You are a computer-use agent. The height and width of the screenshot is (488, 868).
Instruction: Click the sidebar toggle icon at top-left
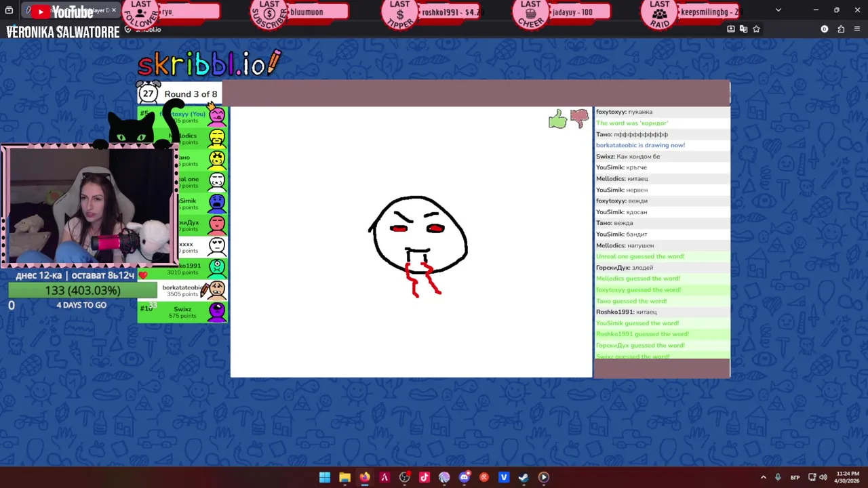(9, 10)
